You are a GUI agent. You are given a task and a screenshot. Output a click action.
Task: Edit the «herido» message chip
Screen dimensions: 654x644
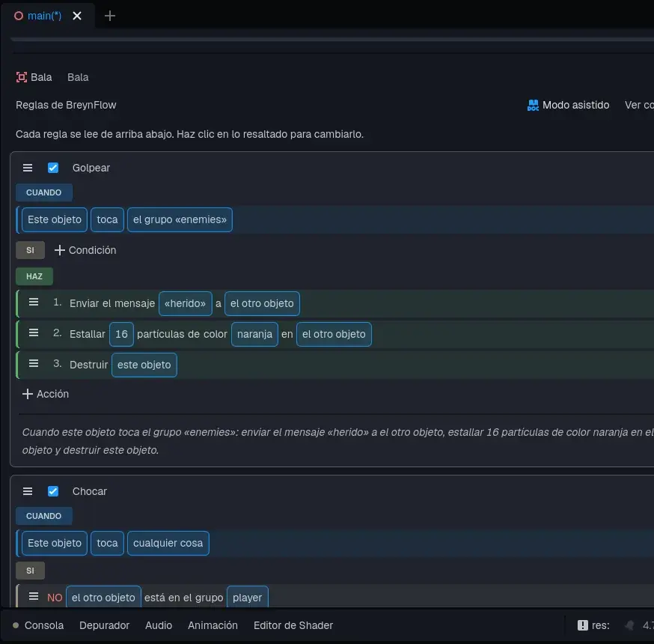point(185,303)
